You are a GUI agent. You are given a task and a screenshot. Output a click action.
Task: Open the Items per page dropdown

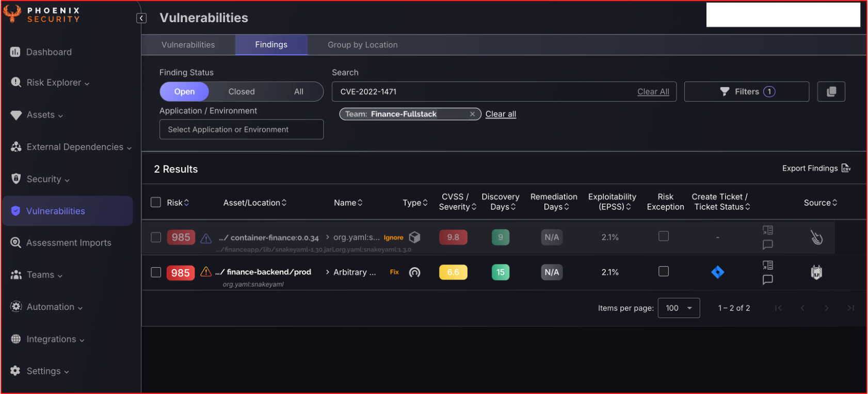coord(679,308)
